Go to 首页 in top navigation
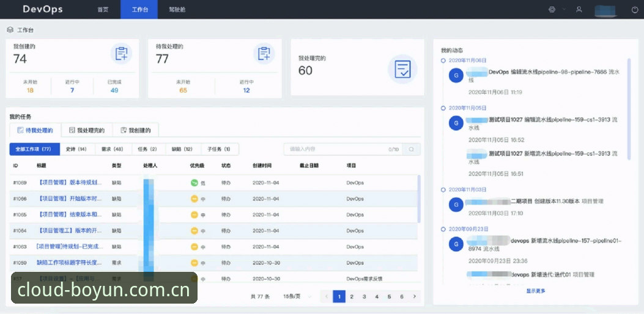The image size is (644, 314). pyautogui.click(x=103, y=9)
